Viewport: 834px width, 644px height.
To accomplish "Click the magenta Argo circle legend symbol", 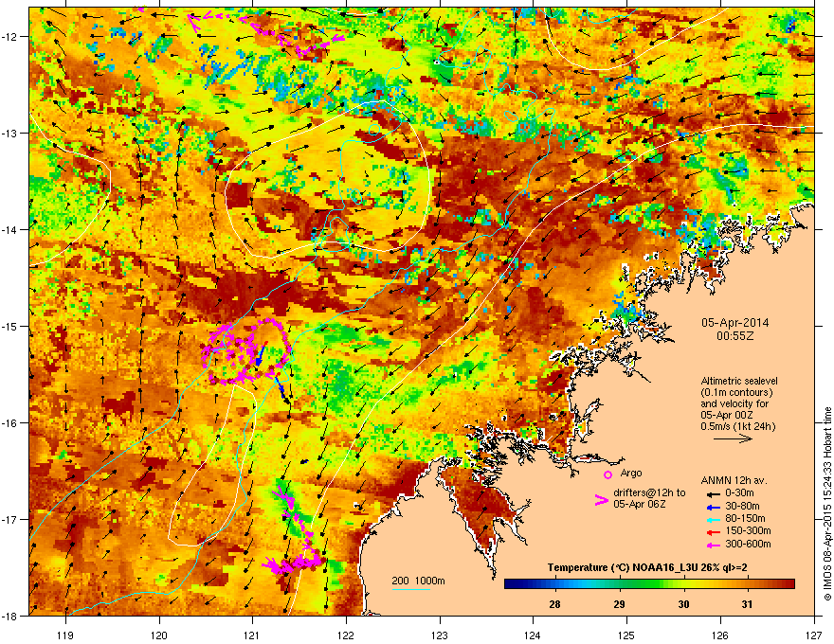I will (x=607, y=474).
